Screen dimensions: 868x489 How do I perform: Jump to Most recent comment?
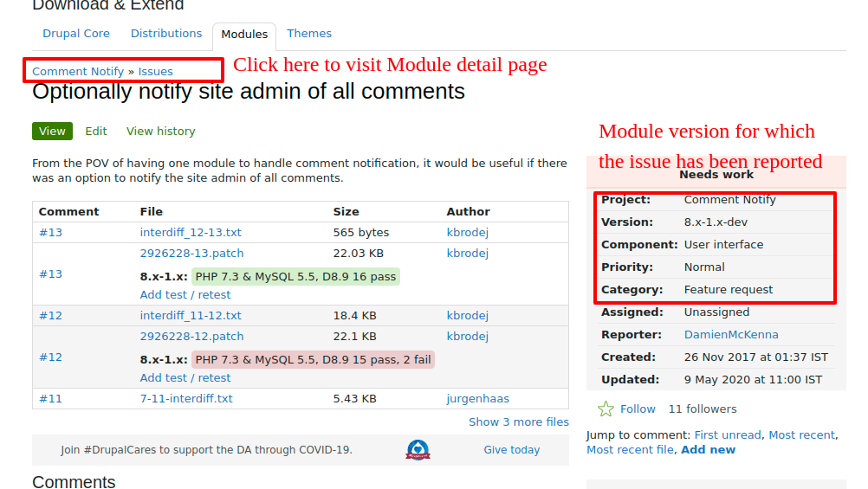pos(801,434)
